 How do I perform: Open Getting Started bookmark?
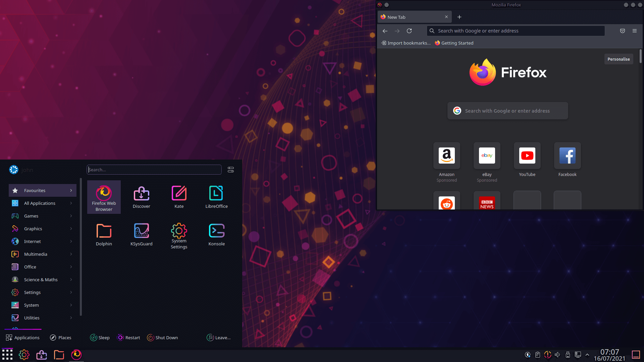454,43
